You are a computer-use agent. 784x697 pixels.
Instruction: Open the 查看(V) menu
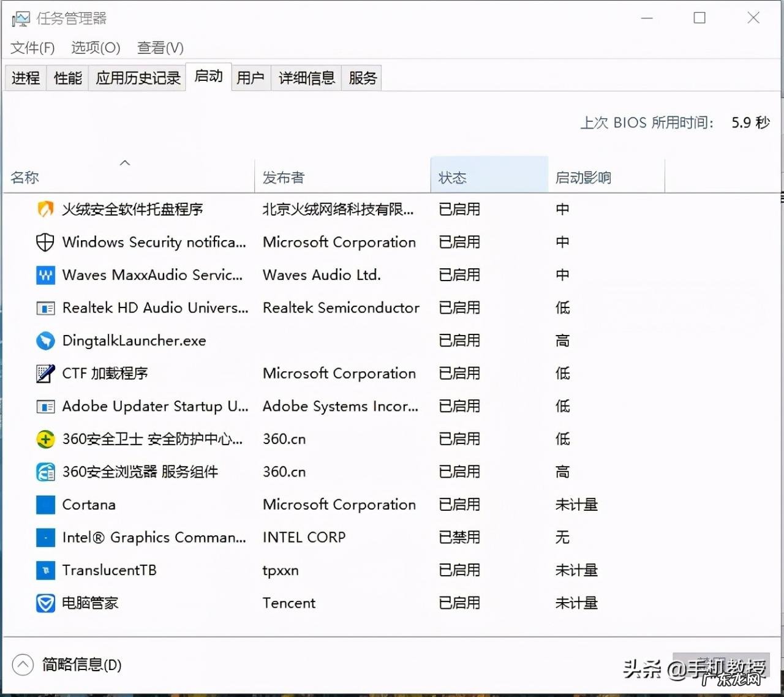coord(159,48)
